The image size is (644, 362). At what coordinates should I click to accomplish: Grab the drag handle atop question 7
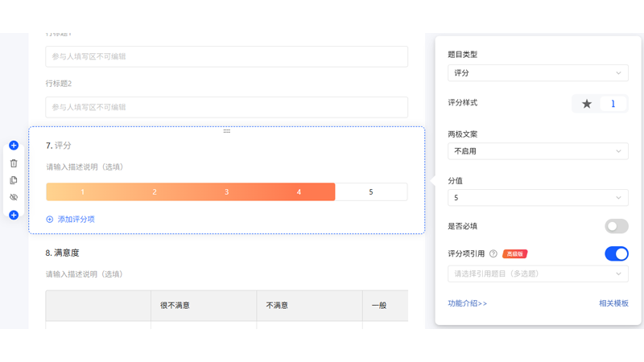(227, 131)
